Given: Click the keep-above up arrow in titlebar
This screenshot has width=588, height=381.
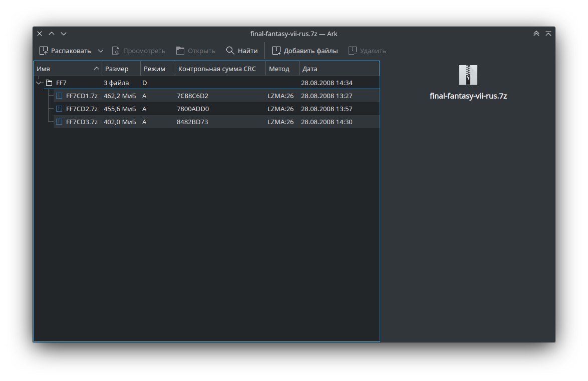Looking at the screenshot, I should point(52,34).
